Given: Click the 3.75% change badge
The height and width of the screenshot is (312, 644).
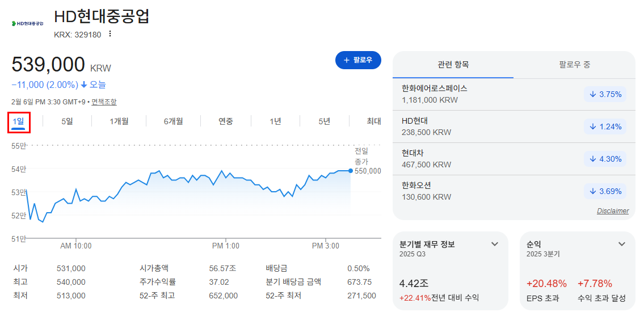Looking at the screenshot, I should click(605, 94).
